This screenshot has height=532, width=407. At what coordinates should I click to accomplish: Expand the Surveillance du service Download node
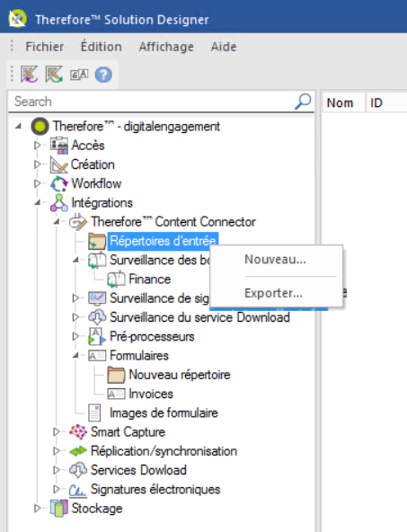[x=75, y=317]
